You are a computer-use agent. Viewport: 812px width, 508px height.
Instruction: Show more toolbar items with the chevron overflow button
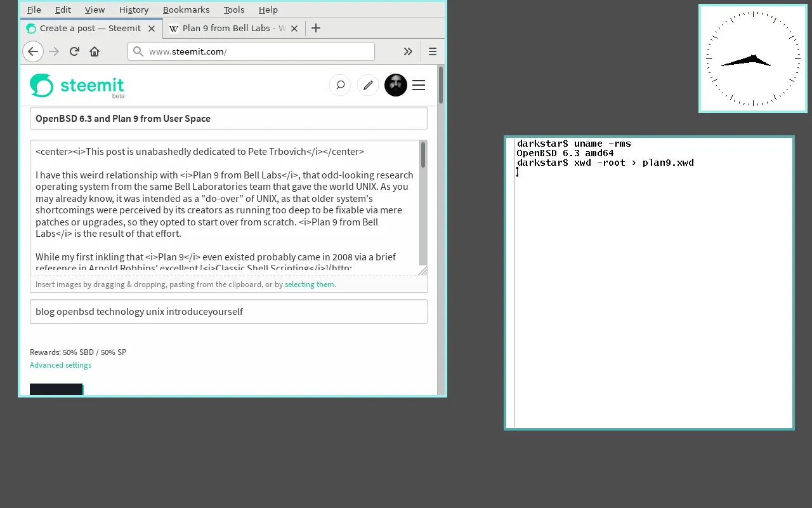408,51
